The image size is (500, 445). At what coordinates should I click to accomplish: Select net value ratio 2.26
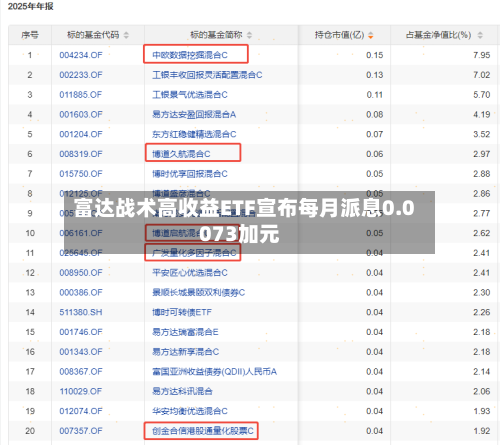point(481,312)
